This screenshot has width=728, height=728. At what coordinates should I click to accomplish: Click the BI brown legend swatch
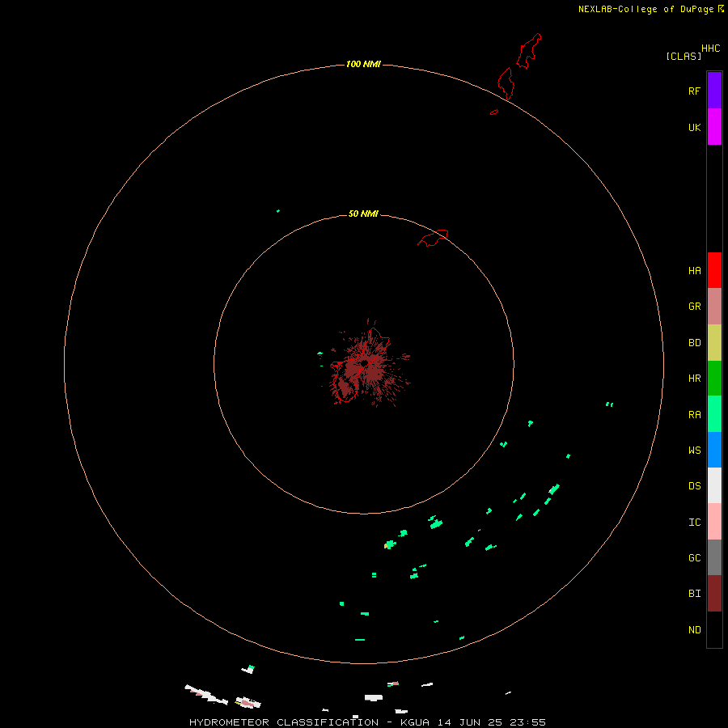coord(714,594)
